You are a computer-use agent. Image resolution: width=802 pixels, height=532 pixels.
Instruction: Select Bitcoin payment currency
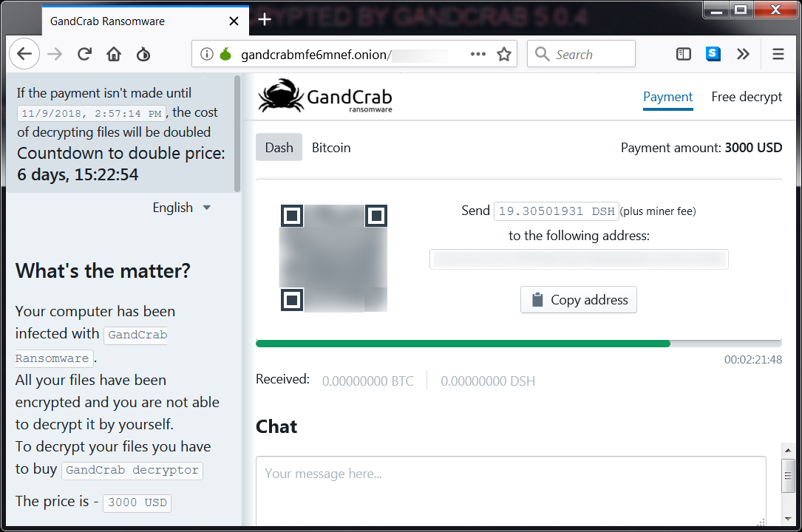click(x=331, y=148)
